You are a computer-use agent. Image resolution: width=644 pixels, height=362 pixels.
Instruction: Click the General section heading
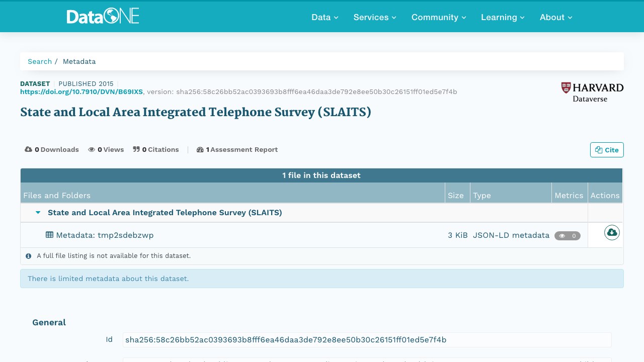pyautogui.click(x=49, y=322)
